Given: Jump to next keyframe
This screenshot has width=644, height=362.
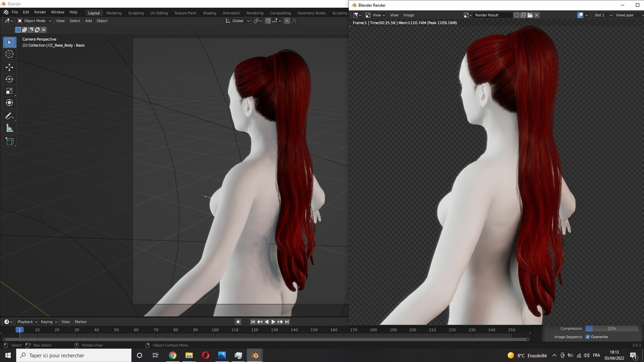Looking at the screenshot, I should [x=280, y=322].
